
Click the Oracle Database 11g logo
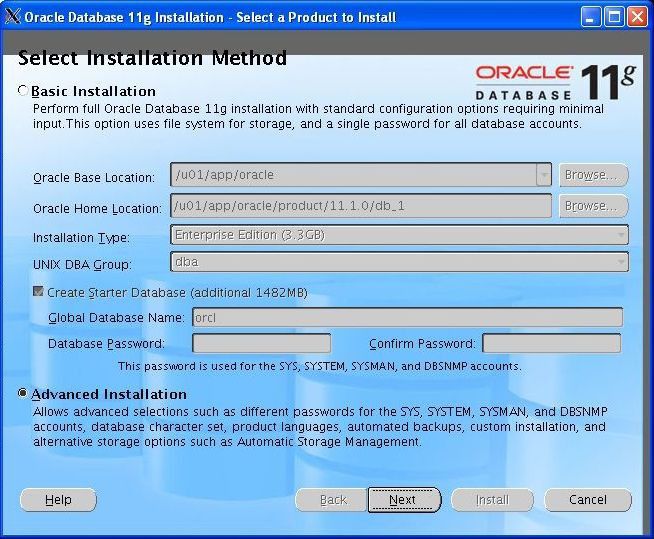[556, 82]
